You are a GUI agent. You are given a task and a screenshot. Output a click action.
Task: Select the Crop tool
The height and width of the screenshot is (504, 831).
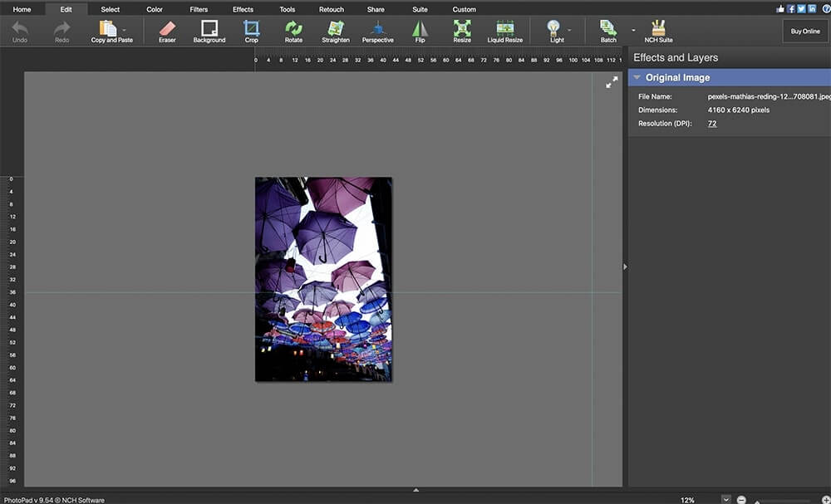point(252,32)
